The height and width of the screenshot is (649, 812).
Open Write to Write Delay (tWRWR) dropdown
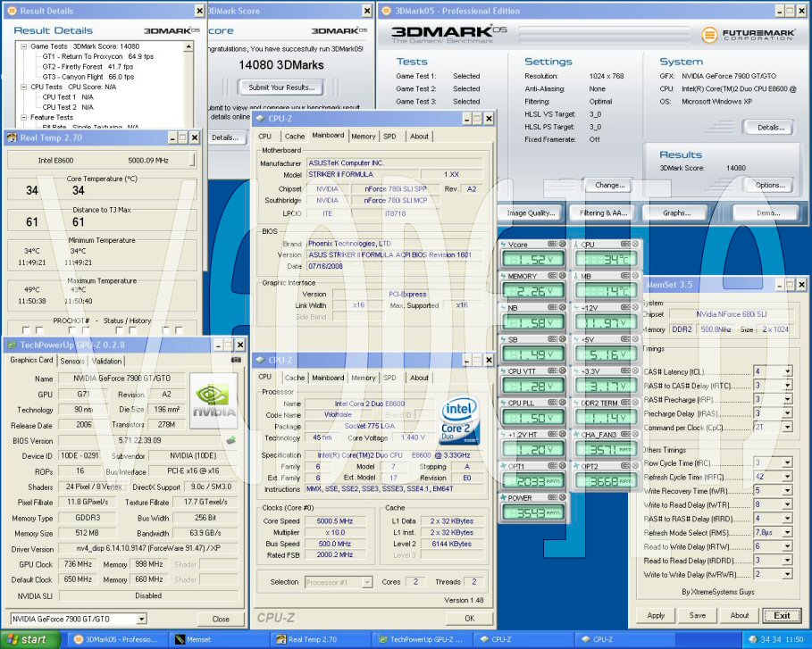788,575
